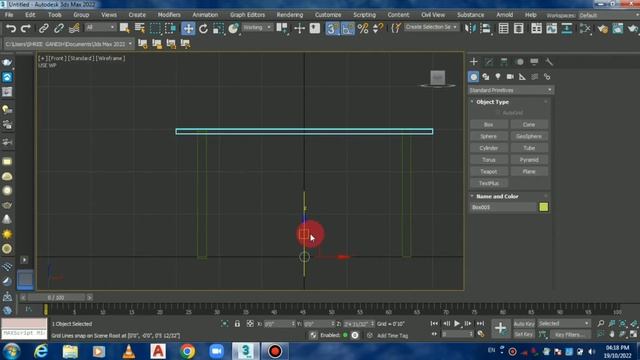Open the Scripting menu
Image resolution: width=640 pixels, height=360 pixels.
(364, 15)
